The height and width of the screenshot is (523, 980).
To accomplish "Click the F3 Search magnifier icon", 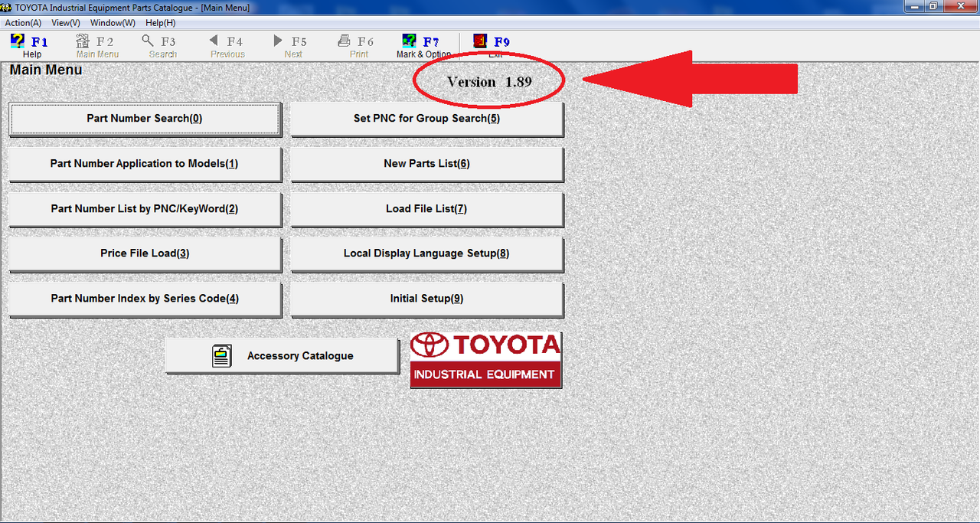I will point(148,41).
